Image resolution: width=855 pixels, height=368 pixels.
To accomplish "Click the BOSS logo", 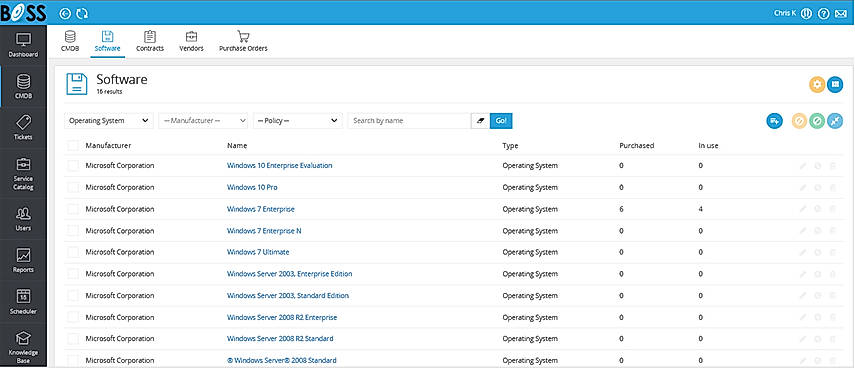I will (23, 13).
